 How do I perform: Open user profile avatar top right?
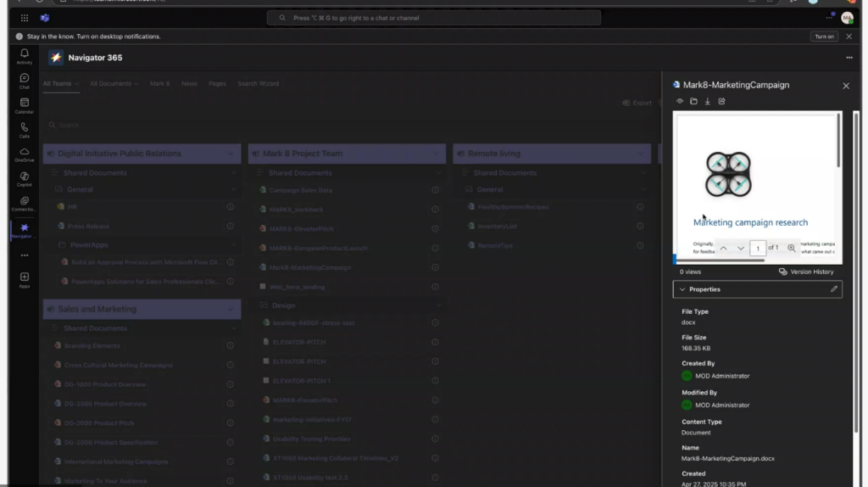847,18
